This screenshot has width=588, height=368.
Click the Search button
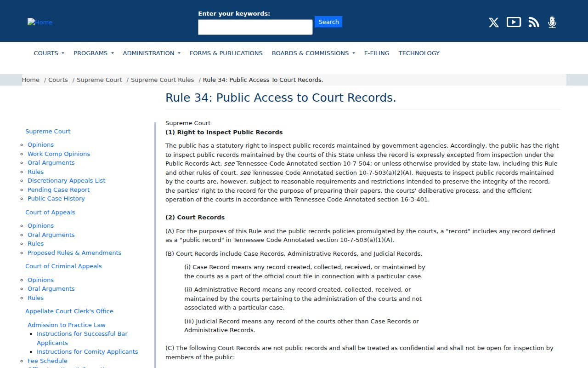tap(328, 22)
